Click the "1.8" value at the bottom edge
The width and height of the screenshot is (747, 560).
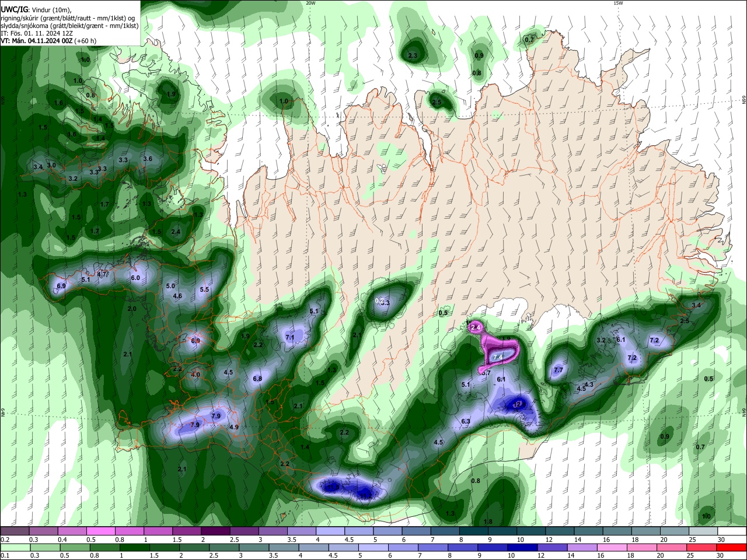tap(488, 521)
